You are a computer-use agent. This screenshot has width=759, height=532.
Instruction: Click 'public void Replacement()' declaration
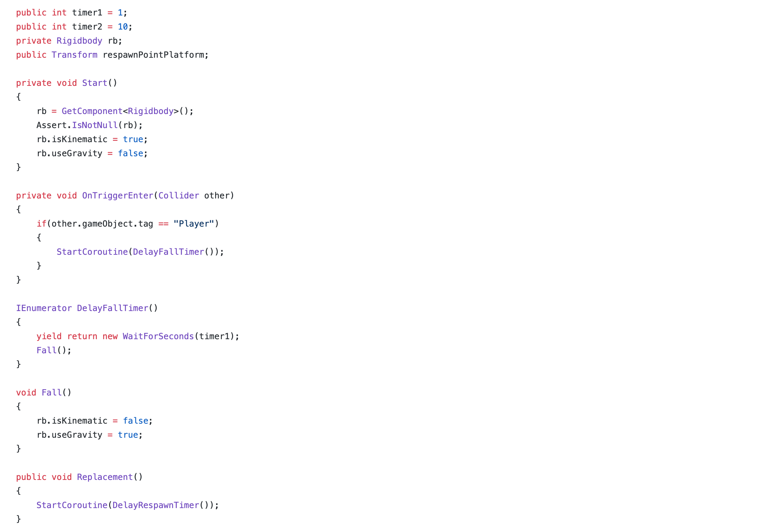(79, 477)
